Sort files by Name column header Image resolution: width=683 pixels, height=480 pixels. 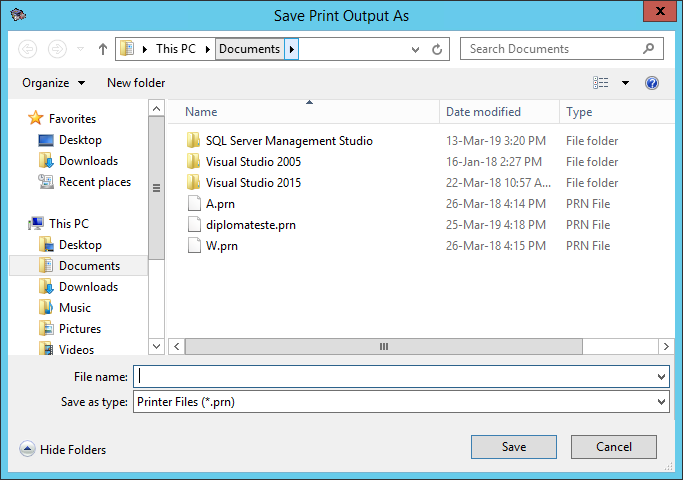click(201, 112)
